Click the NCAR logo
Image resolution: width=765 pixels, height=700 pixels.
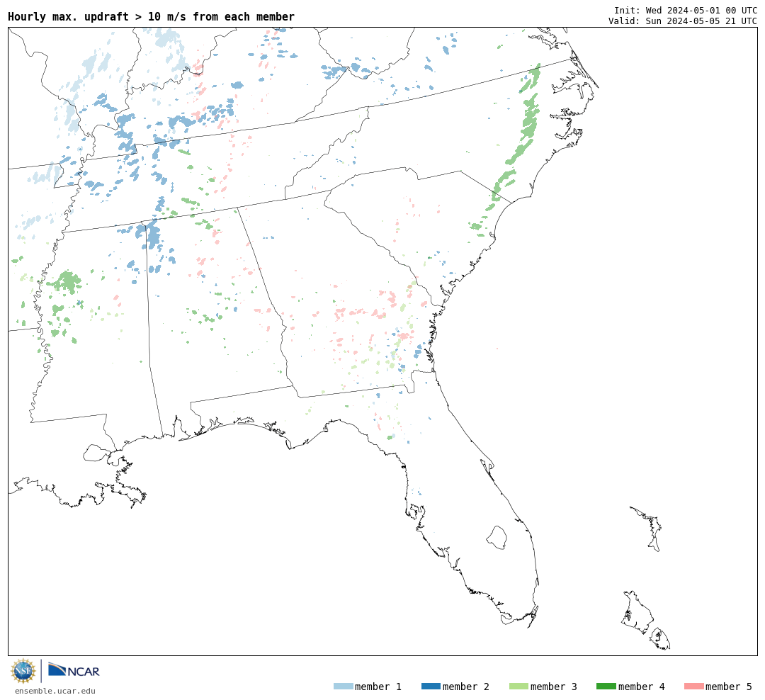[x=74, y=670]
